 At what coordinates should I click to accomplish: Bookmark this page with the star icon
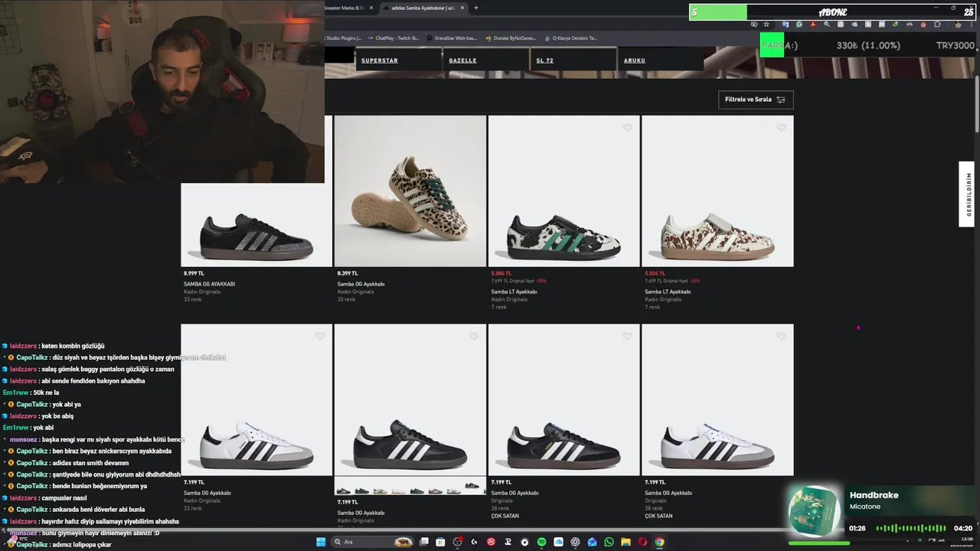click(x=766, y=24)
